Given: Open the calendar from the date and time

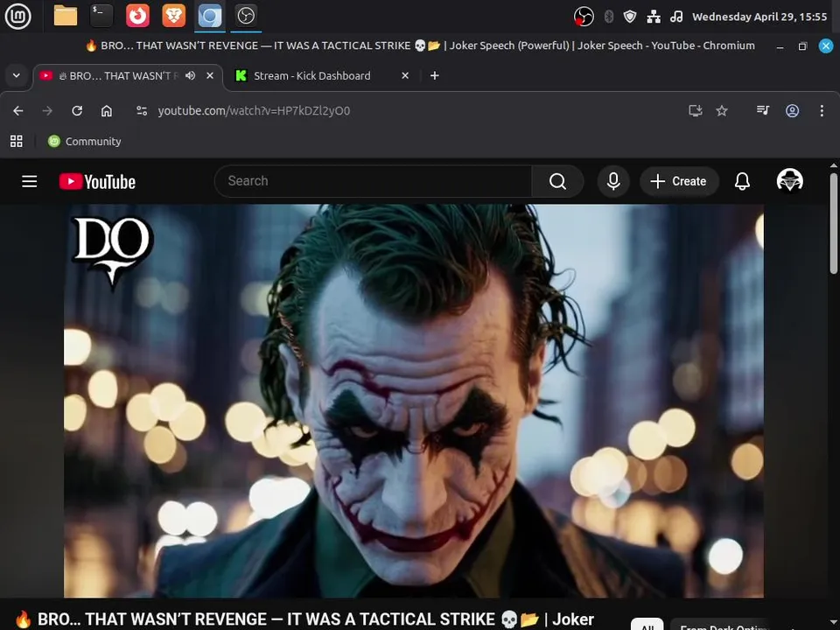Looking at the screenshot, I should pos(759,17).
